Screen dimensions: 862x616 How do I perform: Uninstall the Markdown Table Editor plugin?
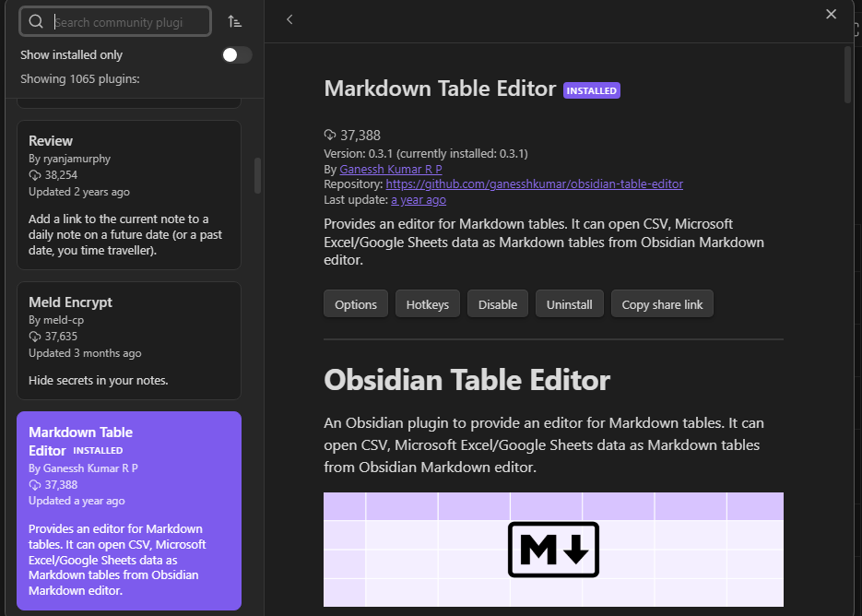[569, 303]
